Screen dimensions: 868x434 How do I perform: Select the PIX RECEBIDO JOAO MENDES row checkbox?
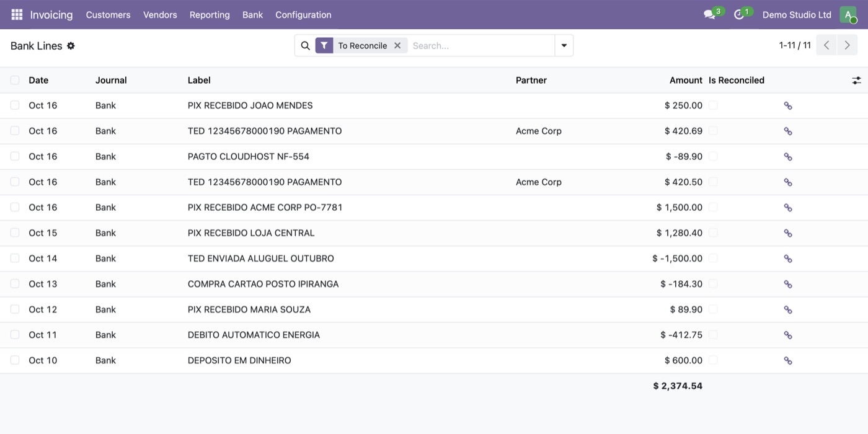point(15,105)
